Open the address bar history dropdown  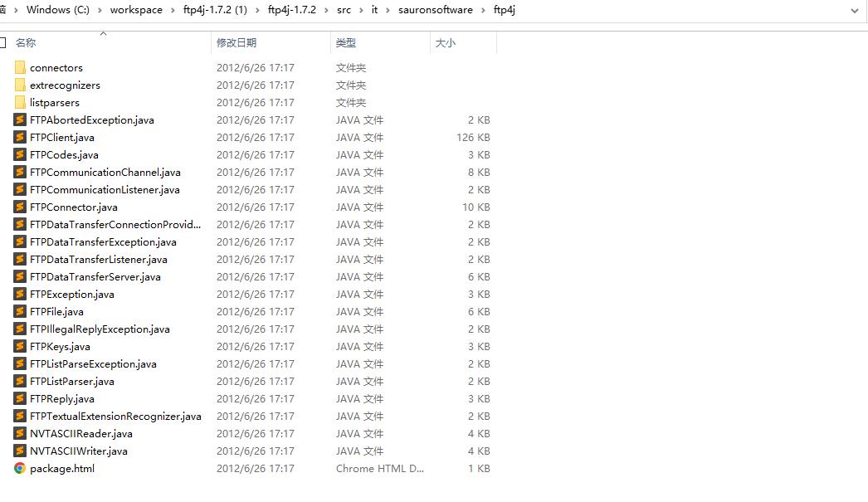[854, 11]
